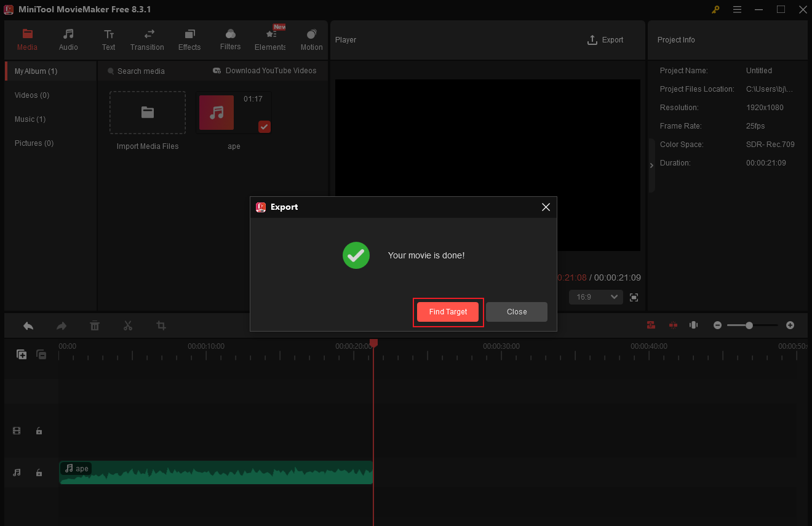
Task: Click the Find Target button
Action: [448, 312]
